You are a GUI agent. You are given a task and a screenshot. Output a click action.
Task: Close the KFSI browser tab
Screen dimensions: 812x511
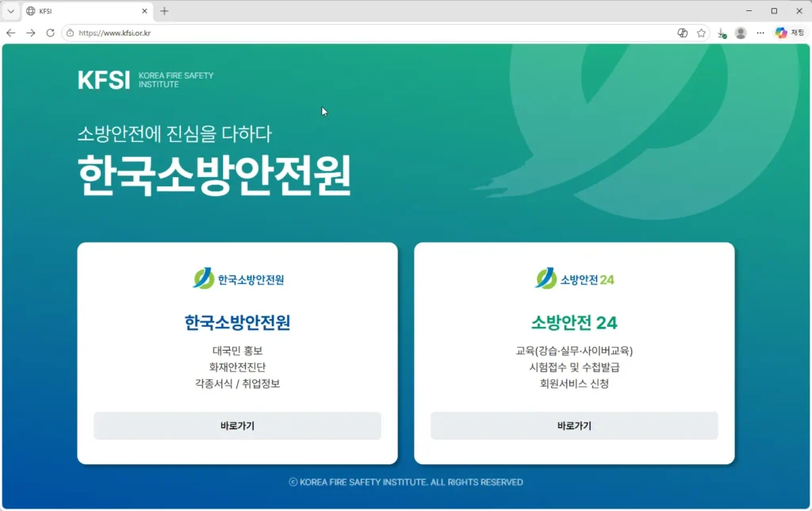click(x=144, y=11)
